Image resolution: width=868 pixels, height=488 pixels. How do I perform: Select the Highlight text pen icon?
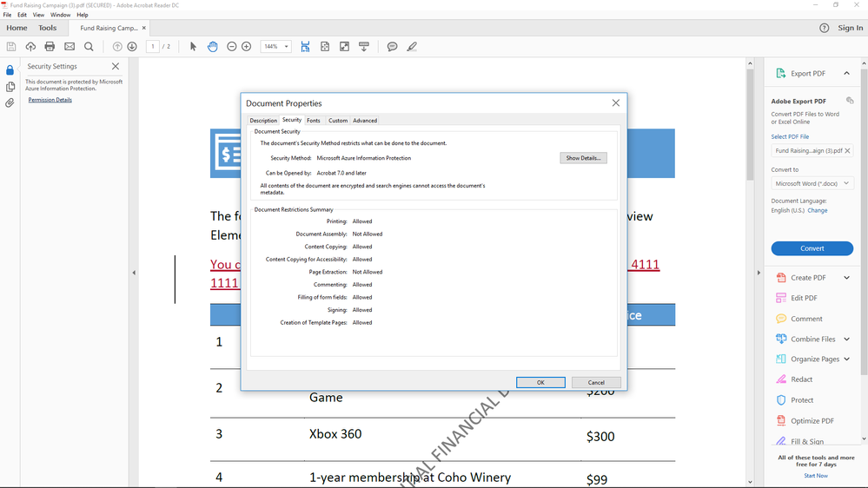(412, 47)
